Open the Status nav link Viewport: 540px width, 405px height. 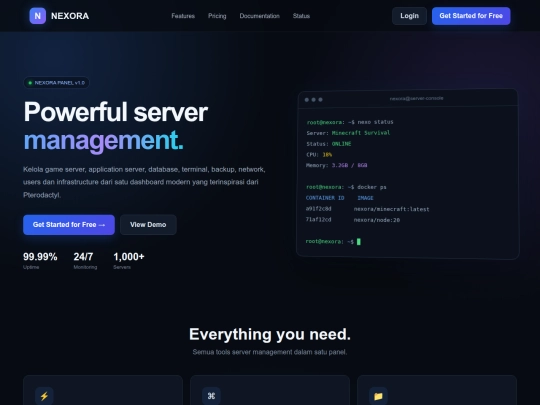301,16
